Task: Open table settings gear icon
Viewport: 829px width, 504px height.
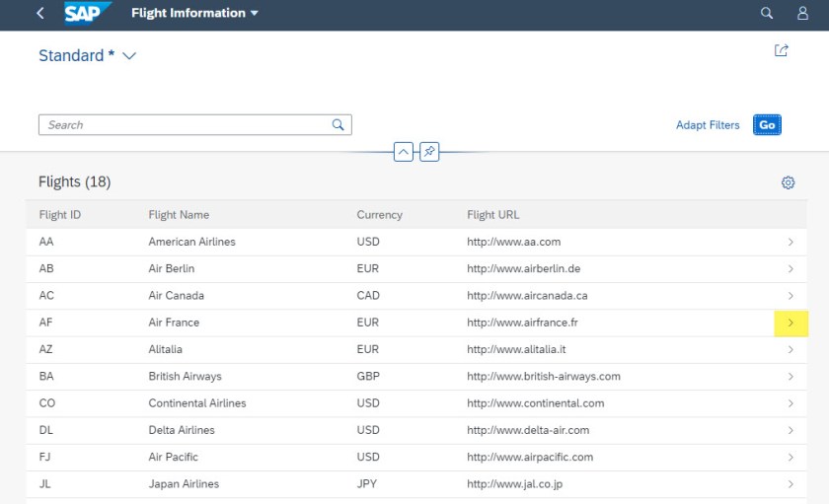Action: (788, 182)
